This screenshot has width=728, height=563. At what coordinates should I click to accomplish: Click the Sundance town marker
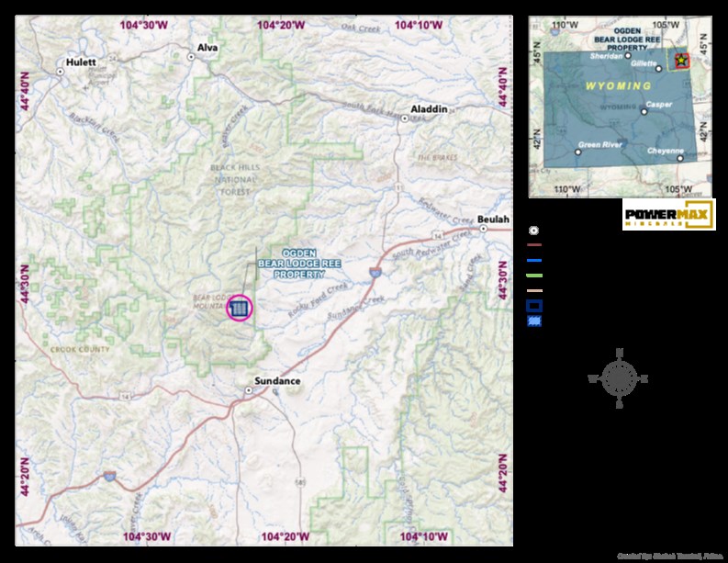[248, 390]
